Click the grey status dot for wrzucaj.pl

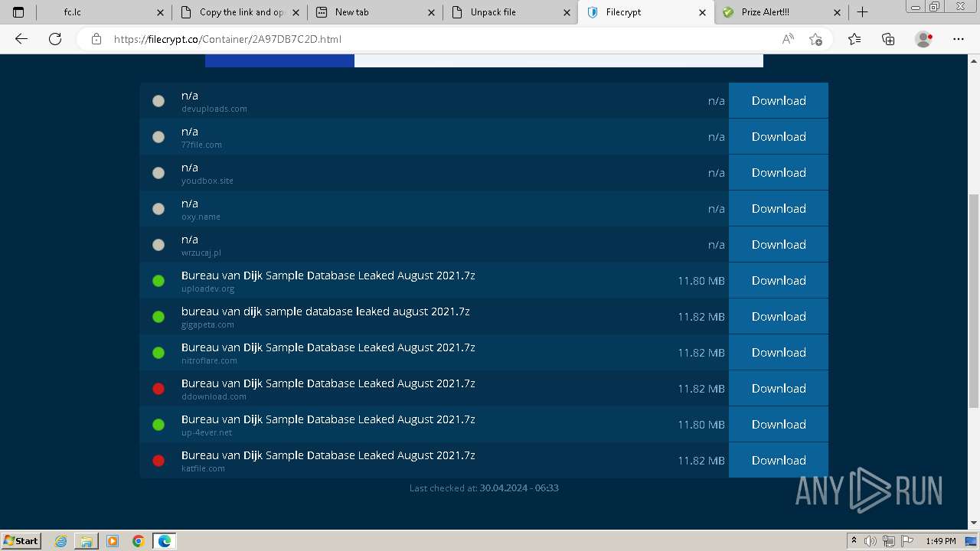158,245
